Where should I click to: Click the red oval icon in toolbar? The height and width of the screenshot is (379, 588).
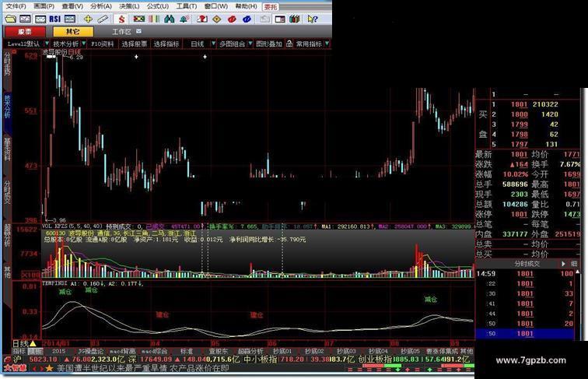tap(232, 19)
